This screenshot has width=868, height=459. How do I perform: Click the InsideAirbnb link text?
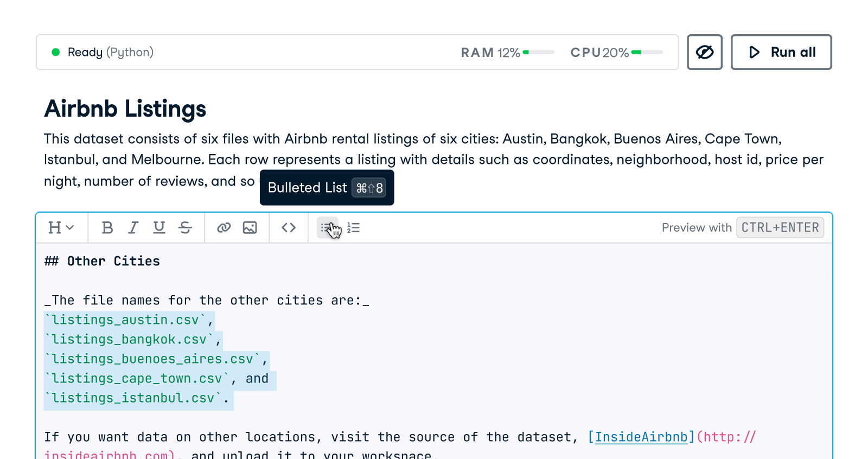coord(641,437)
